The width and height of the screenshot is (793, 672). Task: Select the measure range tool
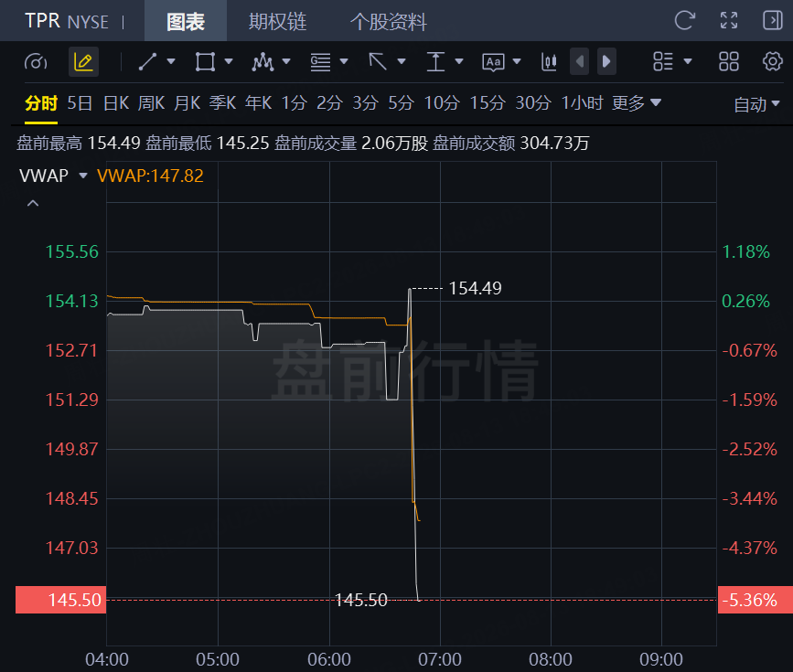(435, 61)
